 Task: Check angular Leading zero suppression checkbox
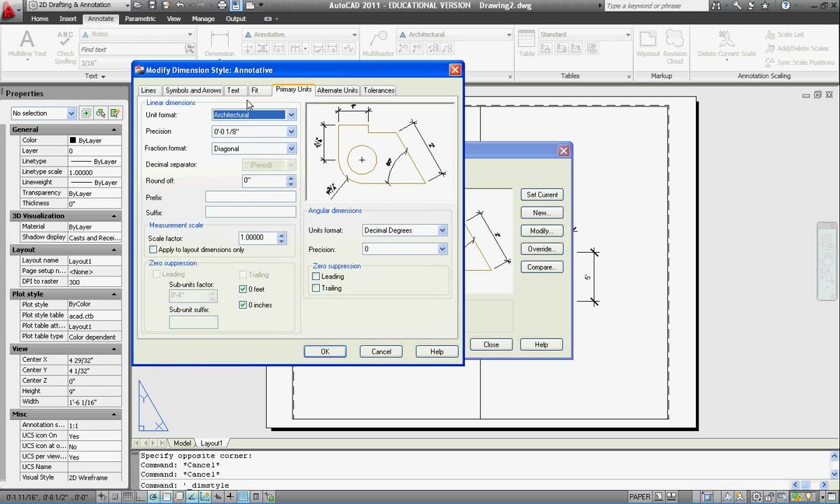pos(316,276)
